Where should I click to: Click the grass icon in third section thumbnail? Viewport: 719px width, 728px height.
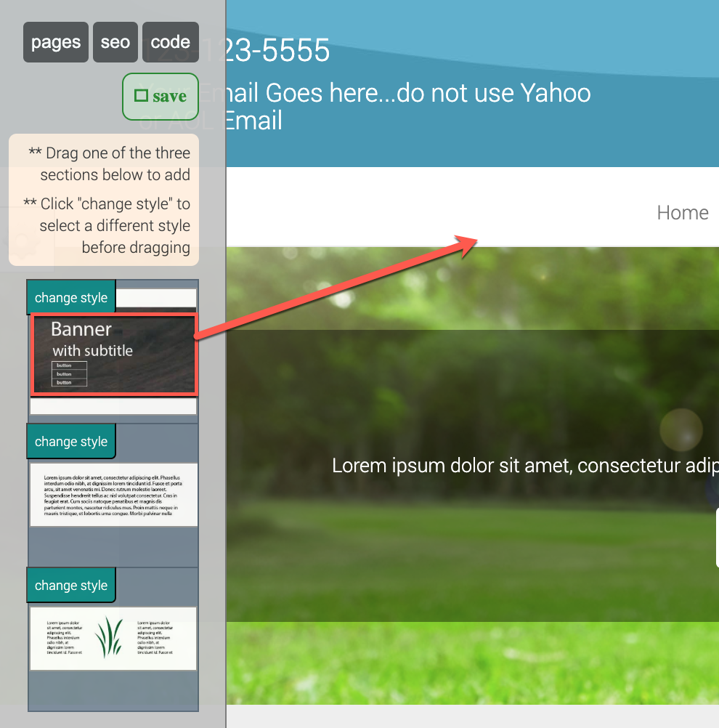(x=110, y=637)
